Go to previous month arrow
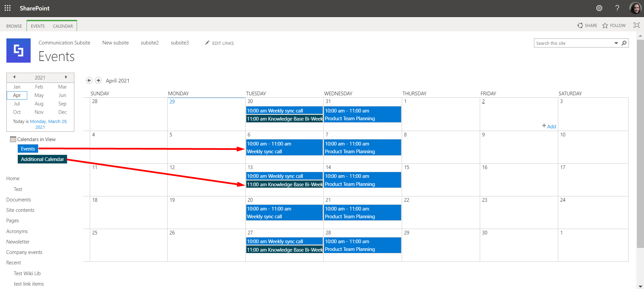This screenshot has width=644, height=289. coord(89,81)
